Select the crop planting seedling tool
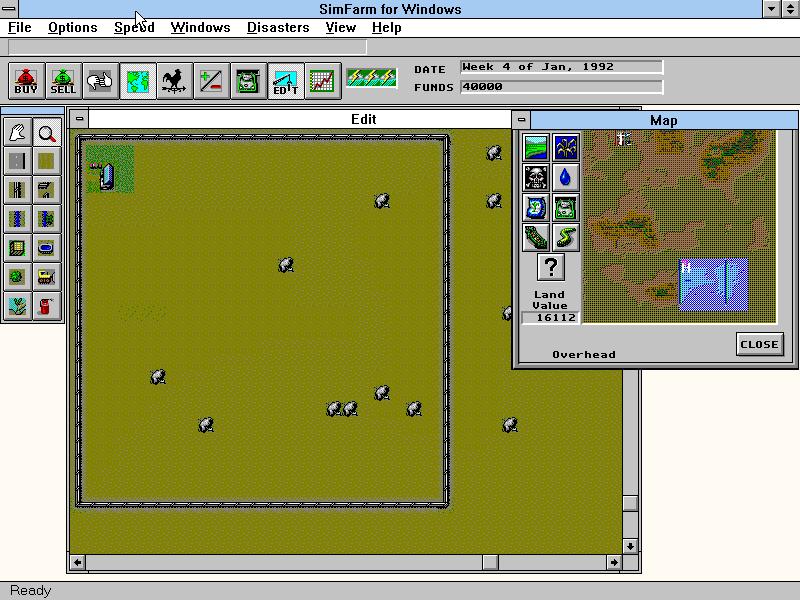800x600 pixels. click(x=18, y=306)
